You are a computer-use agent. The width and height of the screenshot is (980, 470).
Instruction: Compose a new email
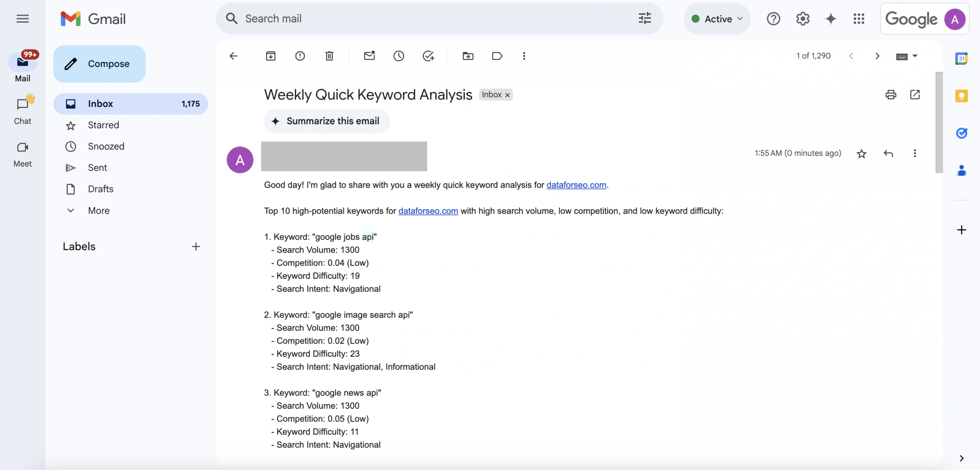click(100, 64)
